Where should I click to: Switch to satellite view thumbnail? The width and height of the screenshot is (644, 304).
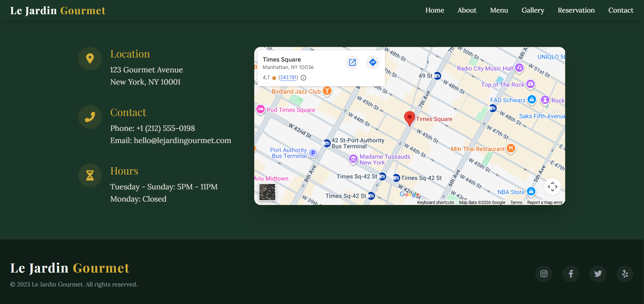(267, 192)
